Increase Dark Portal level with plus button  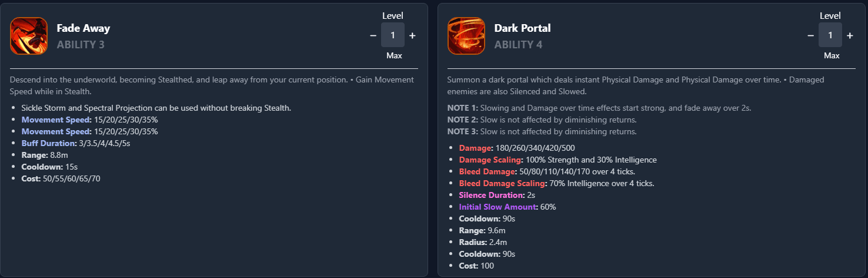coord(850,35)
